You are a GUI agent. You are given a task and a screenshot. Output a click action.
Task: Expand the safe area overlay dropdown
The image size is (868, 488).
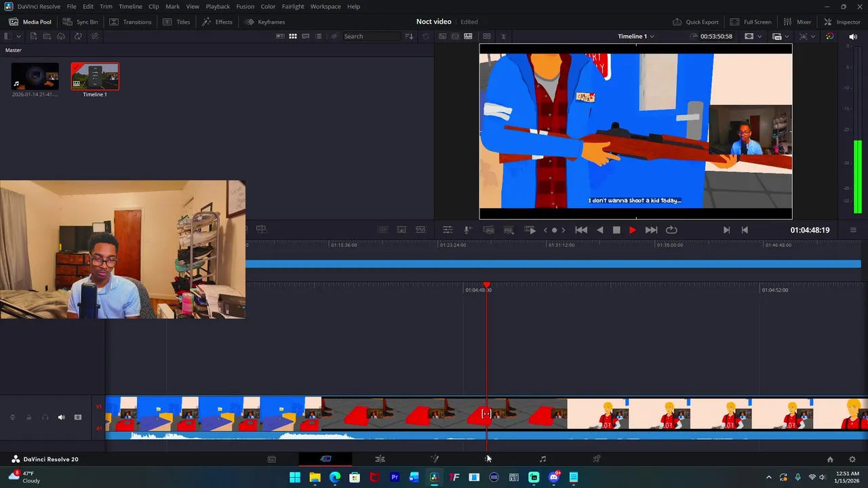coord(759,36)
